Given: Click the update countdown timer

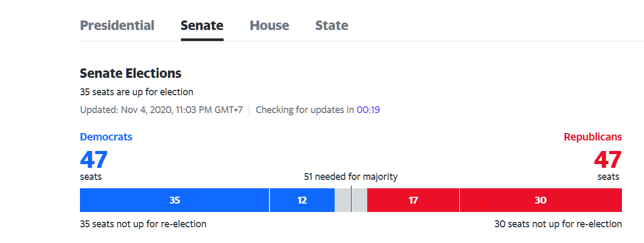Looking at the screenshot, I should pos(368,110).
